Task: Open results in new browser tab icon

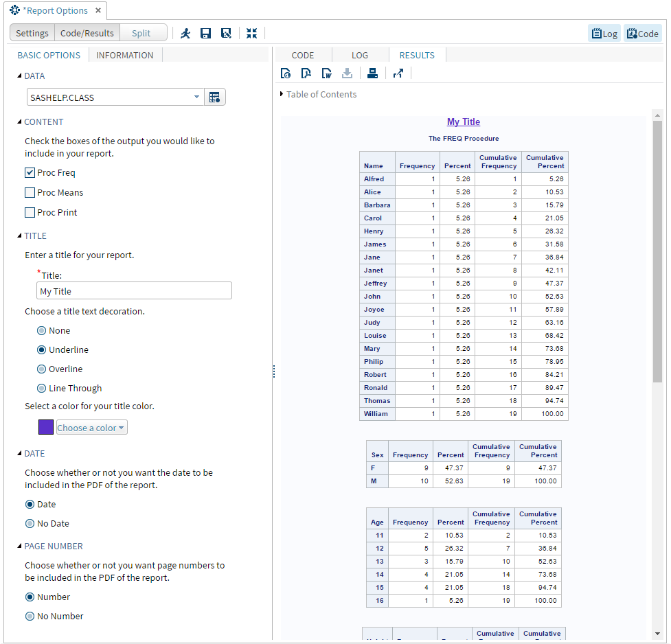Action: 398,73
